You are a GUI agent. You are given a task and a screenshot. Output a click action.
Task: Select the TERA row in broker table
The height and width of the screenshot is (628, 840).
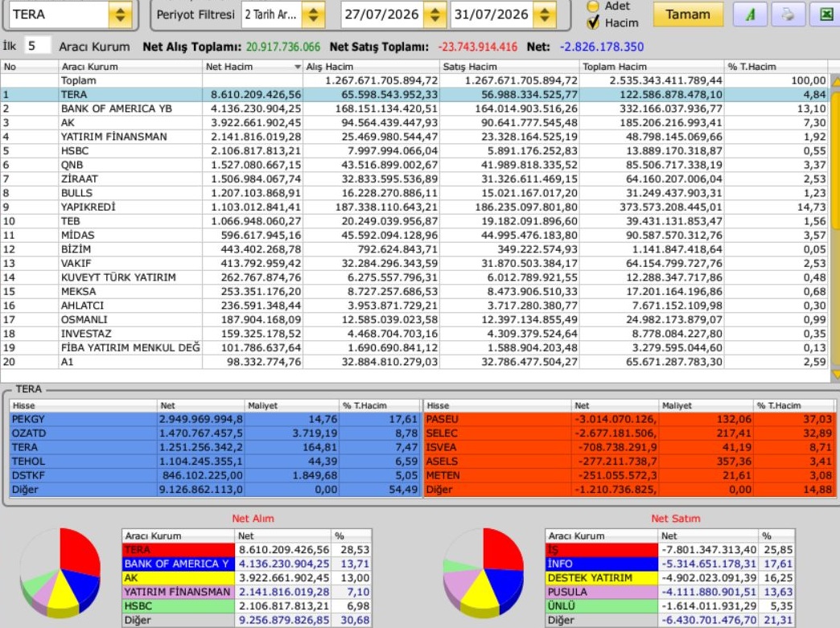click(414, 95)
